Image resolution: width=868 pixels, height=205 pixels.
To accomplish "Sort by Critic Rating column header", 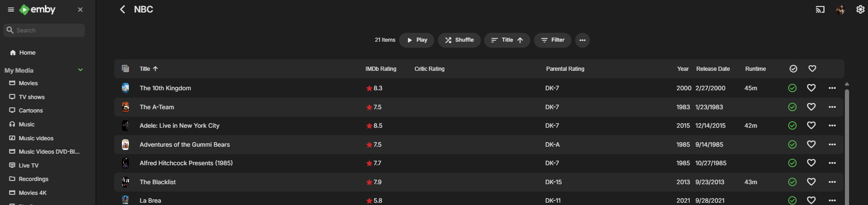I will 430,69.
